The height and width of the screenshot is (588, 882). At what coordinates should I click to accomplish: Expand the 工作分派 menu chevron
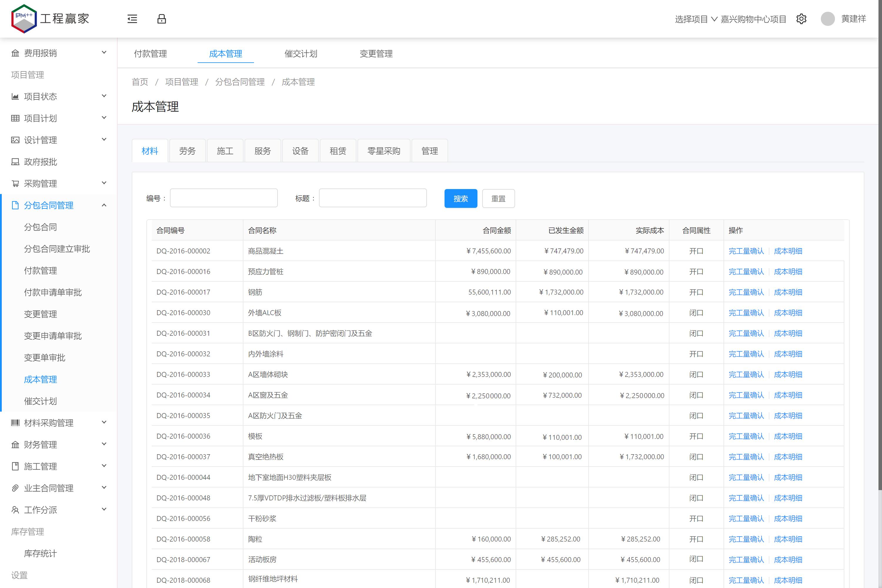tap(104, 509)
